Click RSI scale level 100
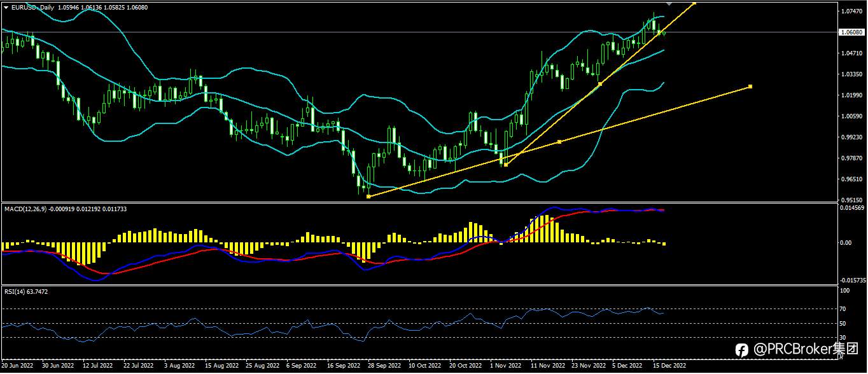The width and height of the screenshot is (868, 374). (x=844, y=291)
